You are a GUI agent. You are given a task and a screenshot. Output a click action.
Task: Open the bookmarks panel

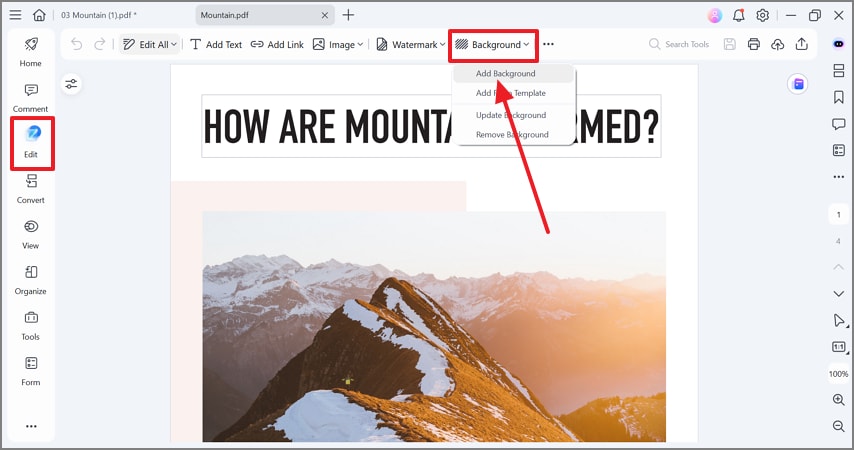839,97
